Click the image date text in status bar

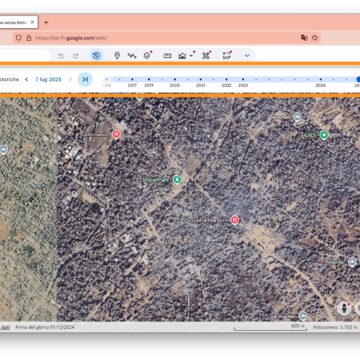(x=45, y=327)
